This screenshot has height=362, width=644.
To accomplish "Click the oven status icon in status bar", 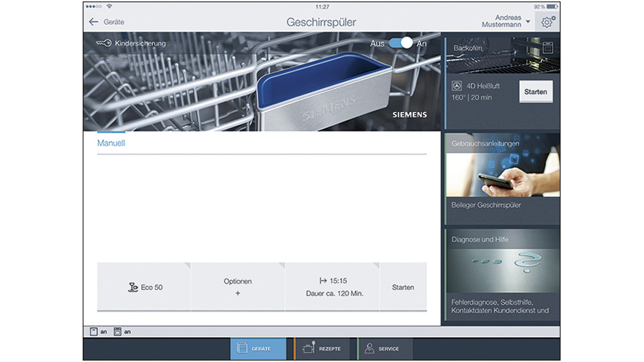I will [118, 331].
